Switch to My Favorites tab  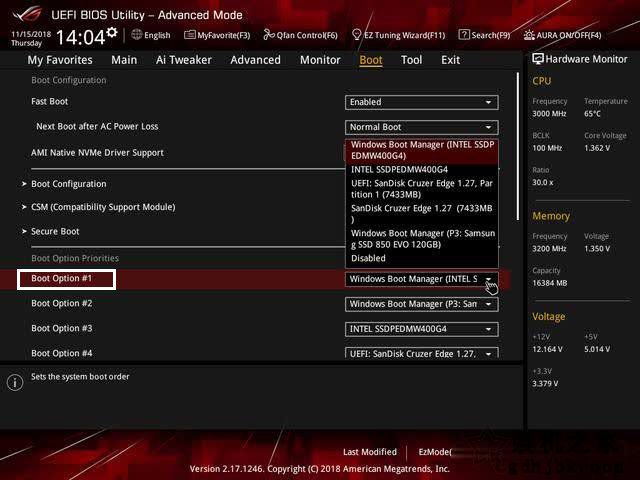[60, 60]
